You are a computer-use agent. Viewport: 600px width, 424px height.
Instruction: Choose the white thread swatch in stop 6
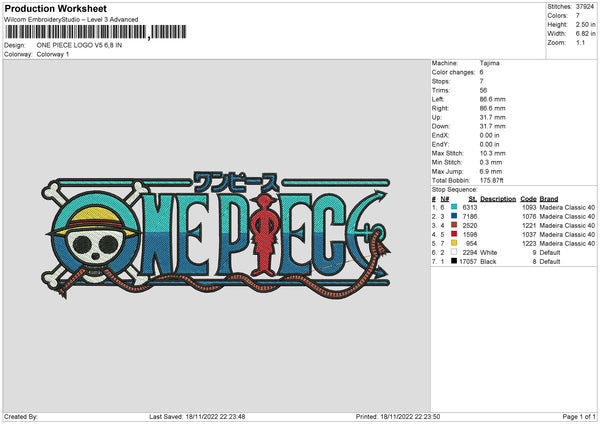(x=454, y=252)
